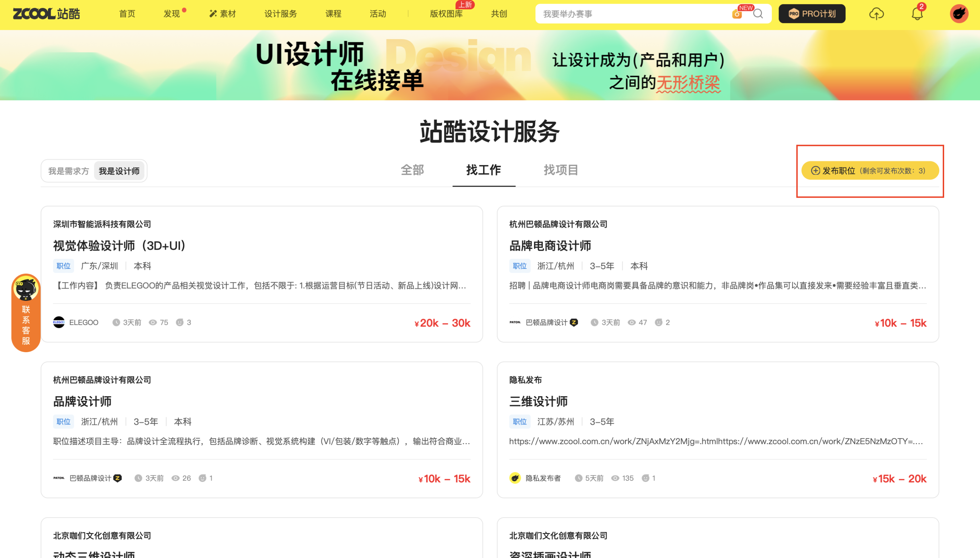980x558 pixels.
Task: Click the zcool.com.cn work URL description
Action: pos(716,441)
